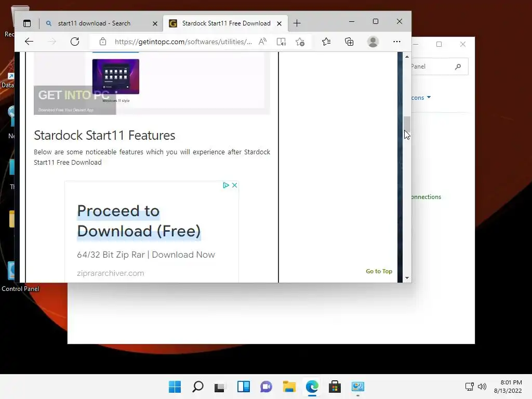Open a new browser tab

pyautogui.click(x=297, y=23)
